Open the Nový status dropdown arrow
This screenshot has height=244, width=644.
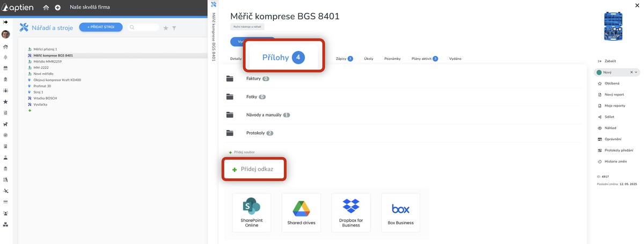(x=636, y=72)
